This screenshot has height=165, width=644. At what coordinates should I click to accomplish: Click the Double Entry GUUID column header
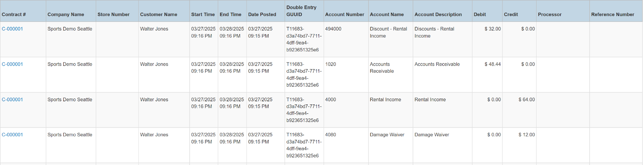301,11
